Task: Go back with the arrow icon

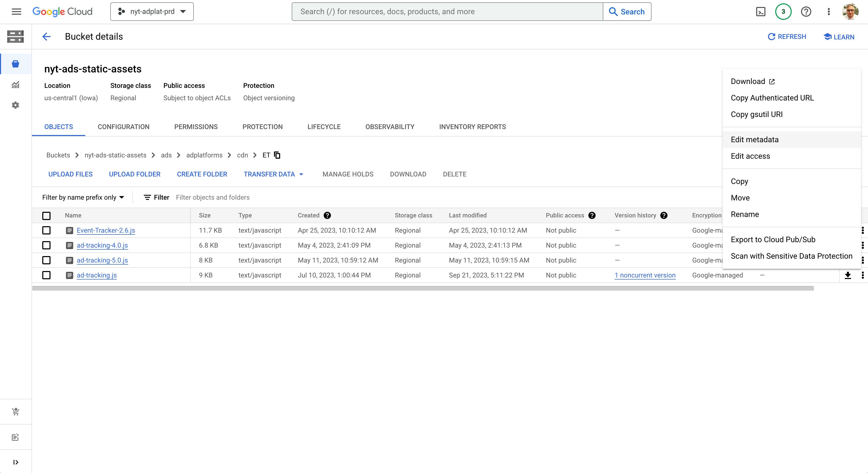Action: 46,37
